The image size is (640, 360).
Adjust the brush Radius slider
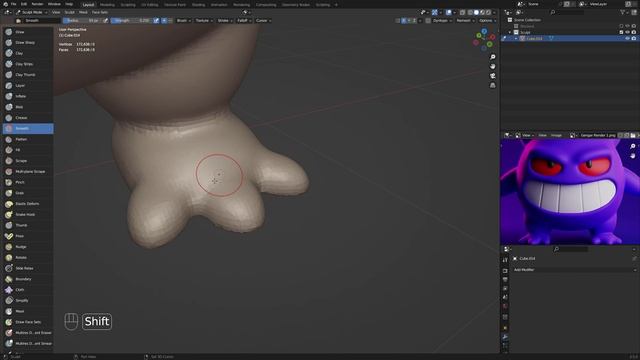82,20
